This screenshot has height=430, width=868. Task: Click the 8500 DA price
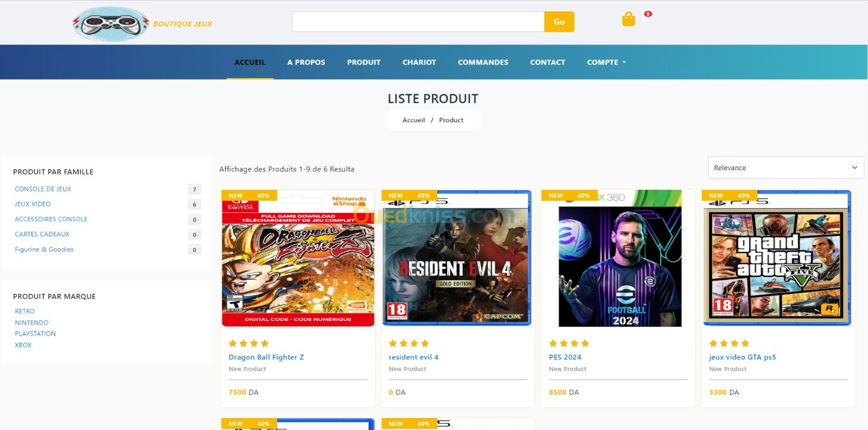(x=564, y=392)
